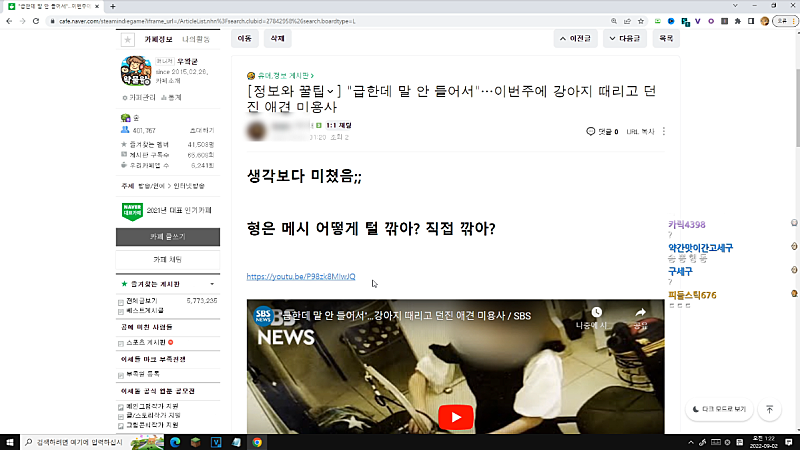Toggle 다크 모드로 보기 dark mode
The height and width of the screenshot is (450, 800).
point(719,409)
